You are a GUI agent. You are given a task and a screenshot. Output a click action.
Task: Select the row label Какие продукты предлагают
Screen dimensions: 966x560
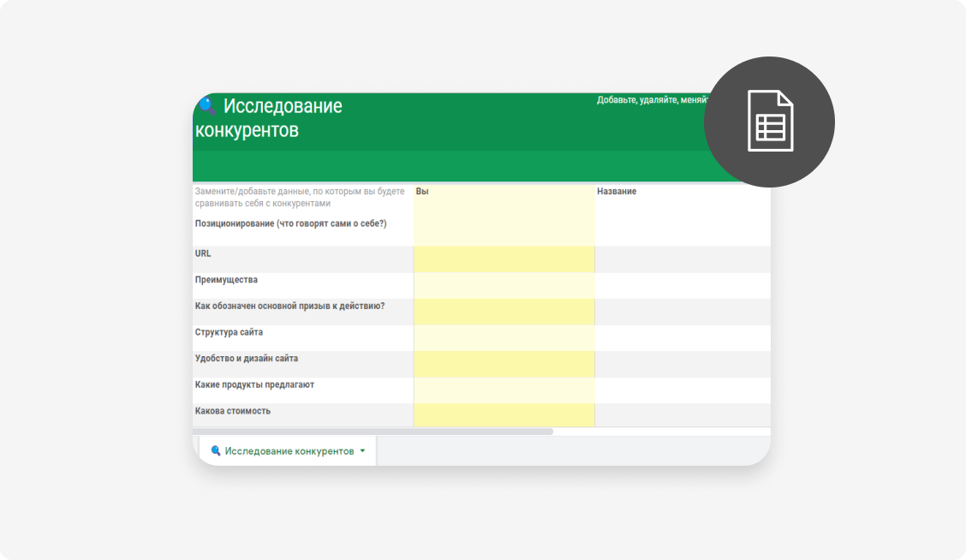254,384
